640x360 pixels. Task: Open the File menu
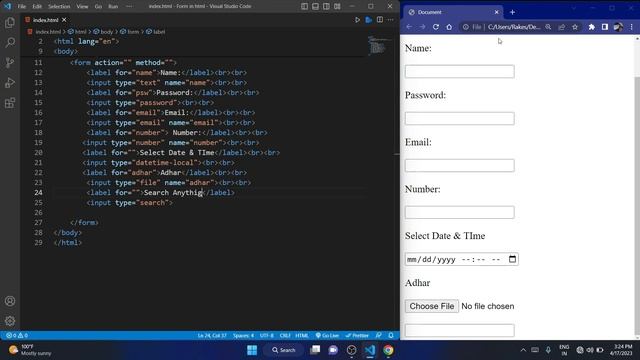pyautogui.click(x=22, y=7)
